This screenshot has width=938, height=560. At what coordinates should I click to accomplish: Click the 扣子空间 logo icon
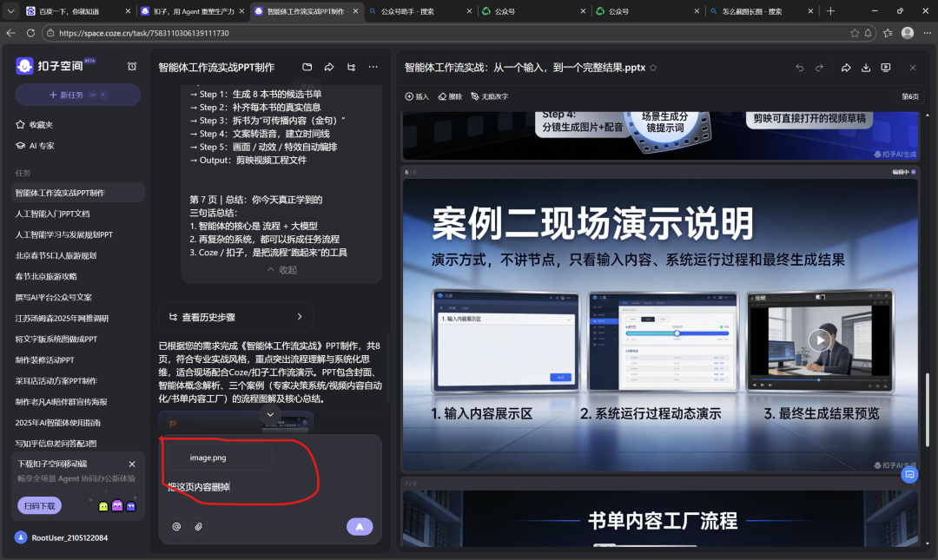click(24, 66)
